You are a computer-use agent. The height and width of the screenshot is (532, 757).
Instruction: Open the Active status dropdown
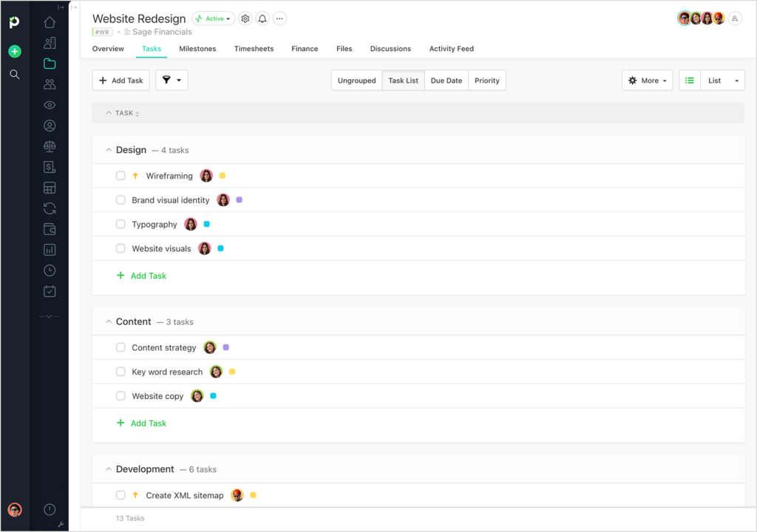214,18
